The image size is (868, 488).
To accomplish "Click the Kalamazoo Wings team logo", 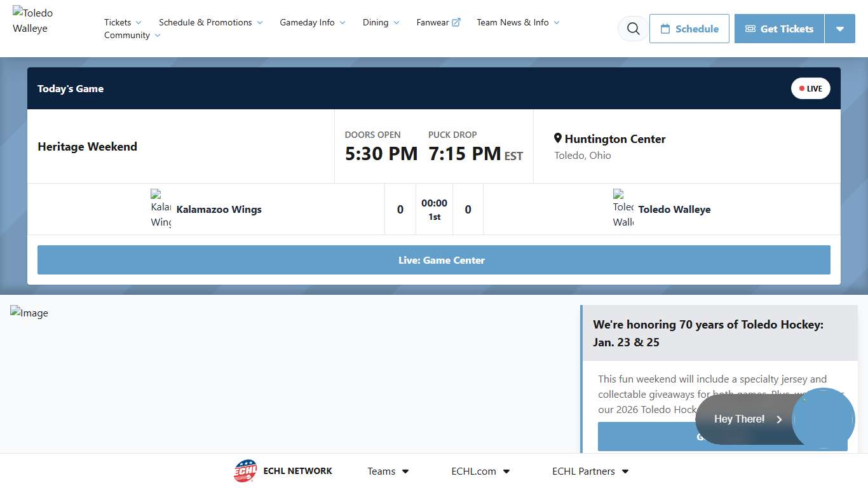I will point(161,209).
